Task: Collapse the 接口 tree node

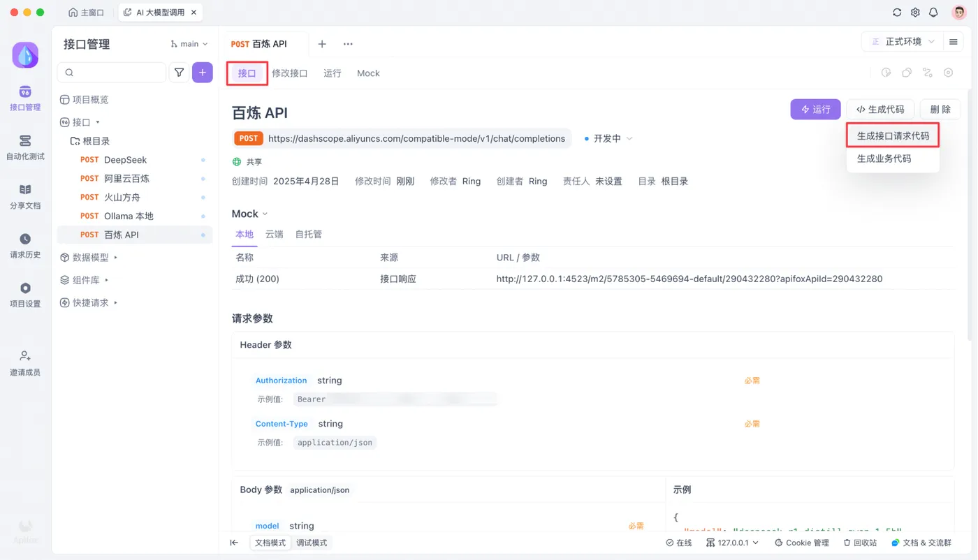Action: click(x=98, y=122)
